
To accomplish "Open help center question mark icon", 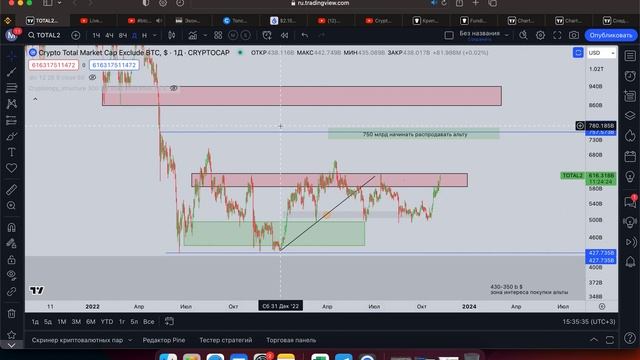I will 630,338.
